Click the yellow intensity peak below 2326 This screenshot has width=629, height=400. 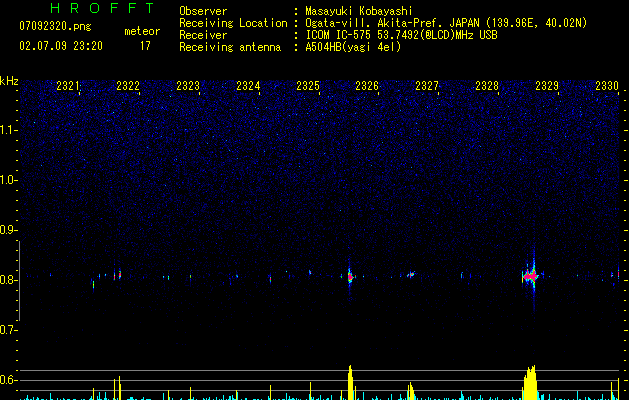point(351,382)
